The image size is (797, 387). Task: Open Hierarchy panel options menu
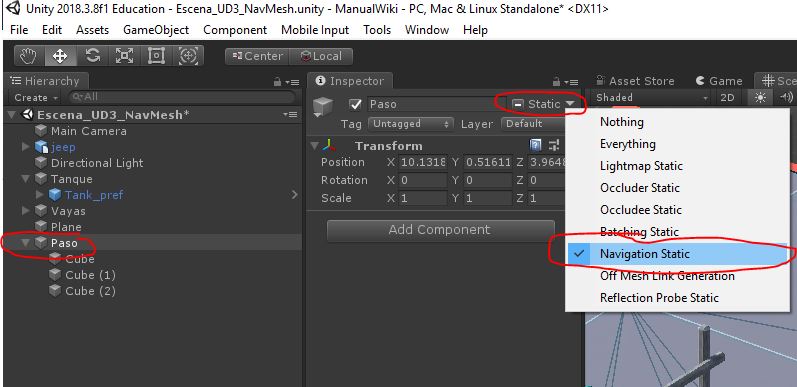tap(293, 82)
